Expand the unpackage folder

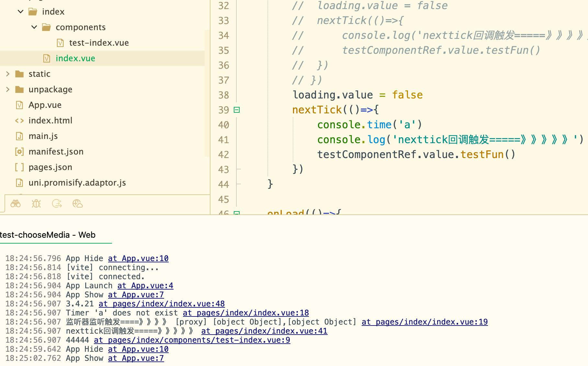8,89
